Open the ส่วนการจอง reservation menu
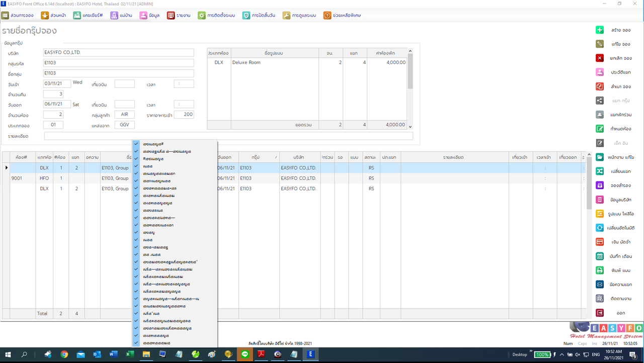The width and height of the screenshot is (644, 363). (x=18, y=16)
